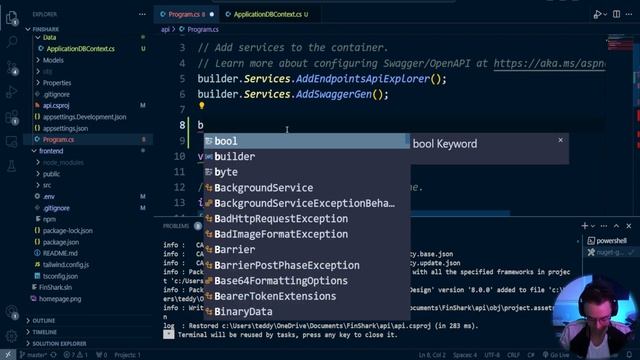Click the CRLF line ending status item
Image resolution: width=640 pixels, height=360 pixels.
coord(513,355)
